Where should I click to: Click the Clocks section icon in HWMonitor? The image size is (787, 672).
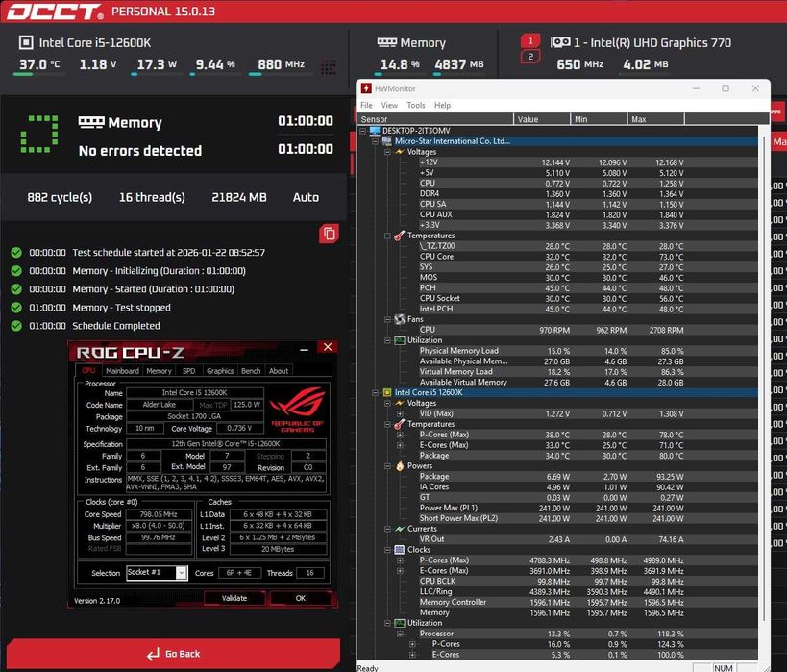[400, 550]
